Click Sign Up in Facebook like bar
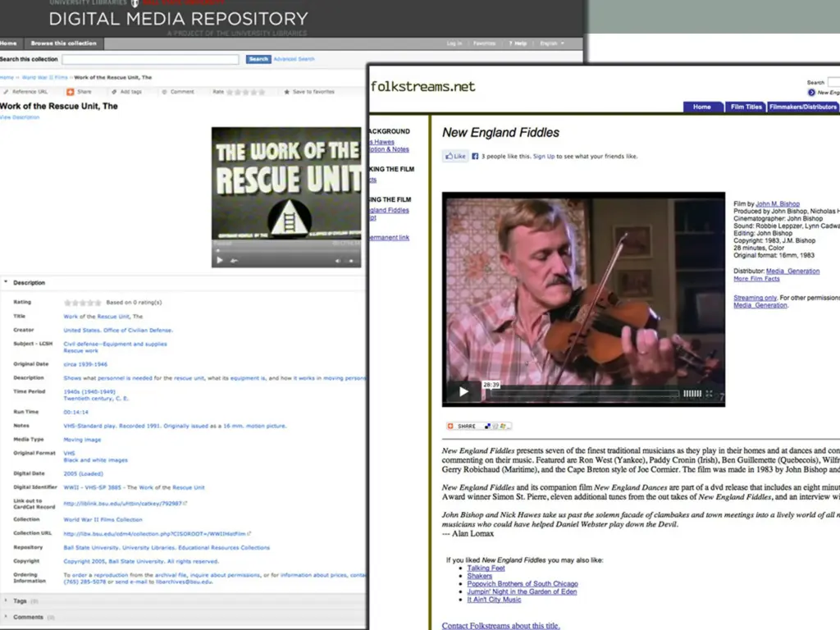This screenshot has width=840, height=630. [544, 157]
